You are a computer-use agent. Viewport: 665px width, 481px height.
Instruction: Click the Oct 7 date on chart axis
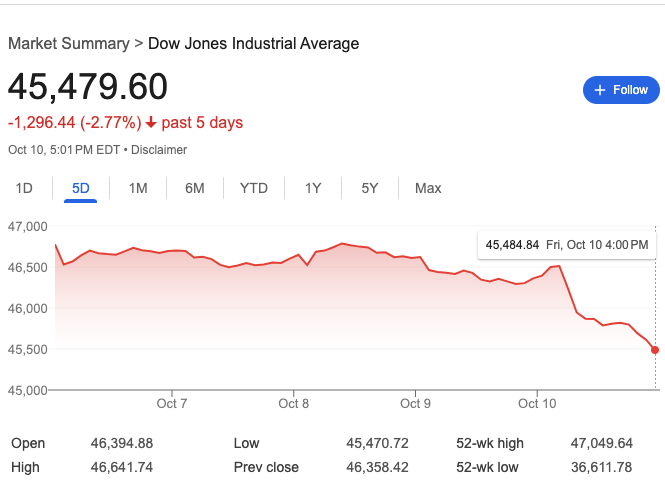(172, 404)
